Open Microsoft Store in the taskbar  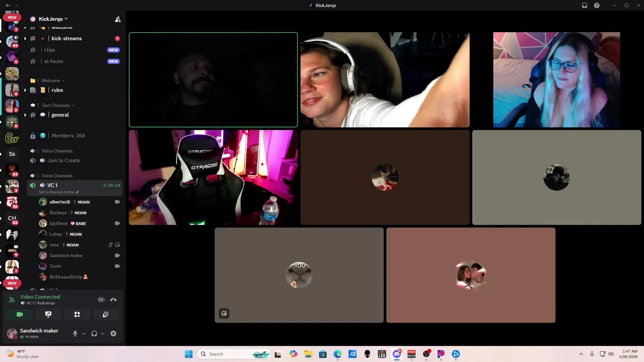click(323, 354)
